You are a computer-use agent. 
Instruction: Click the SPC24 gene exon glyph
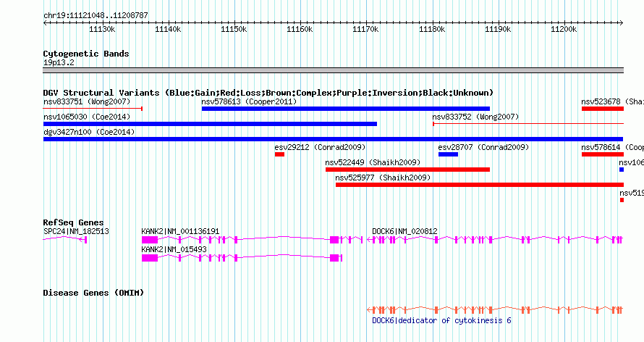coord(85,240)
